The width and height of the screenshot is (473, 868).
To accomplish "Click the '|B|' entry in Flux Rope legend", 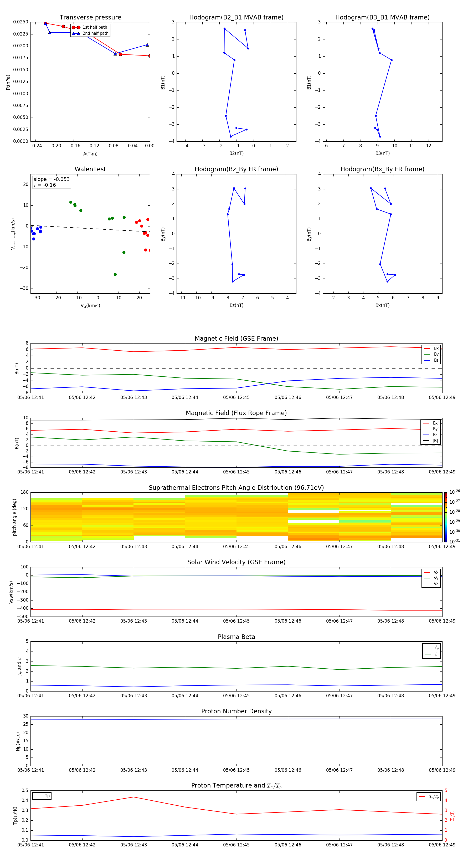I will pos(431,441).
